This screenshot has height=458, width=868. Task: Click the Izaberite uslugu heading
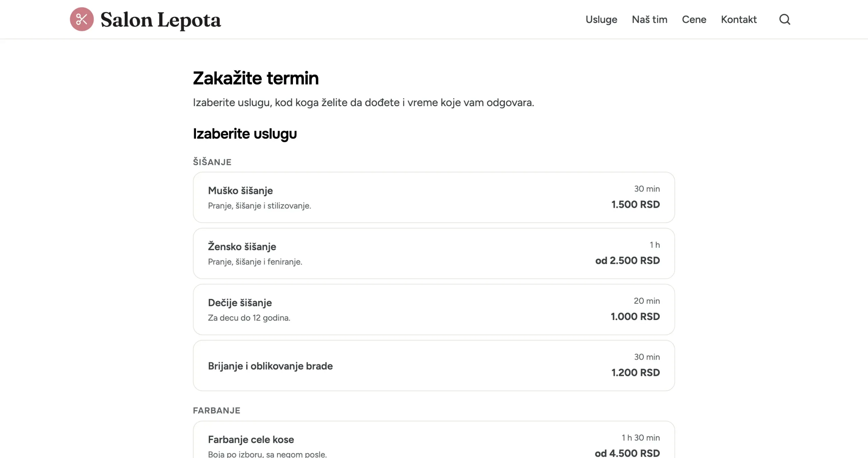click(245, 134)
